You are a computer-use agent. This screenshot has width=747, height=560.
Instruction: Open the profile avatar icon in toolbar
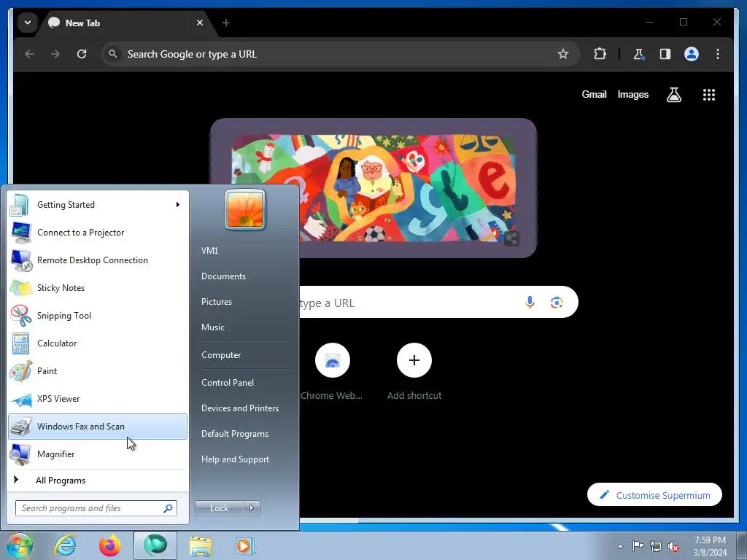692,54
